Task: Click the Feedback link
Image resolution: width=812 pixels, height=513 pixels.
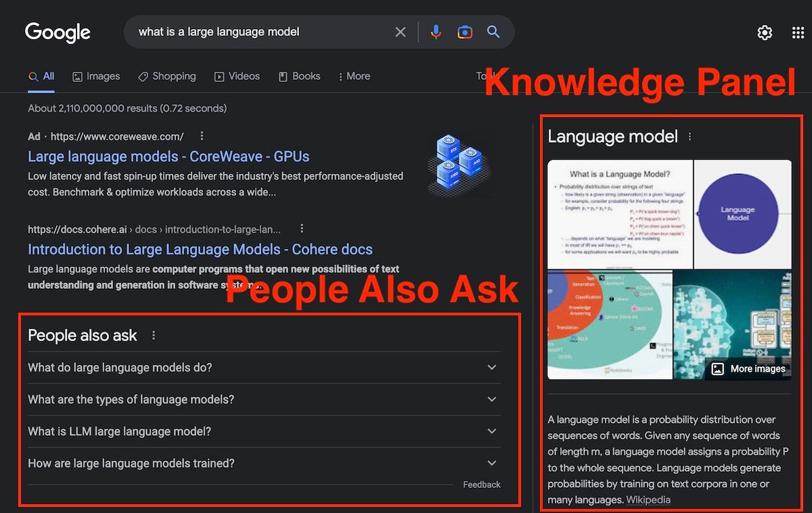Action: [x=482, y=485]
